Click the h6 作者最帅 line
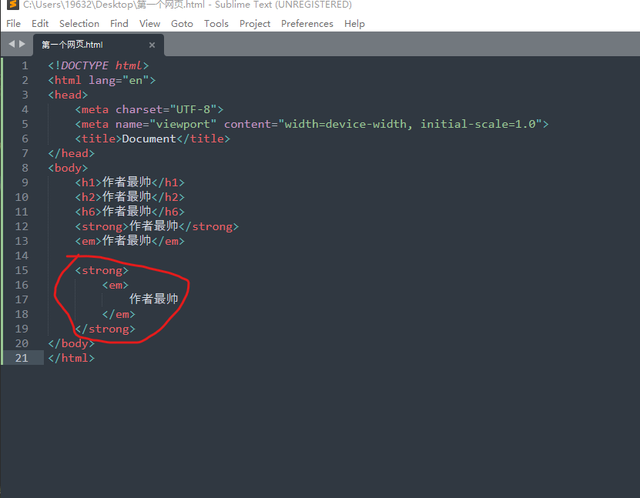Viewport: 640px width, 498px height. [x=130, y=212]
